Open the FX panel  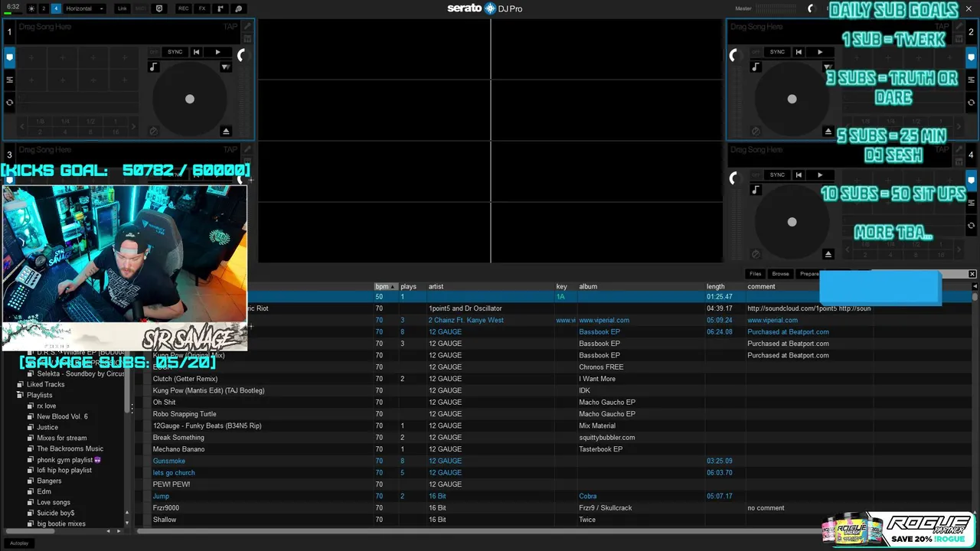[x=202, y=8]
